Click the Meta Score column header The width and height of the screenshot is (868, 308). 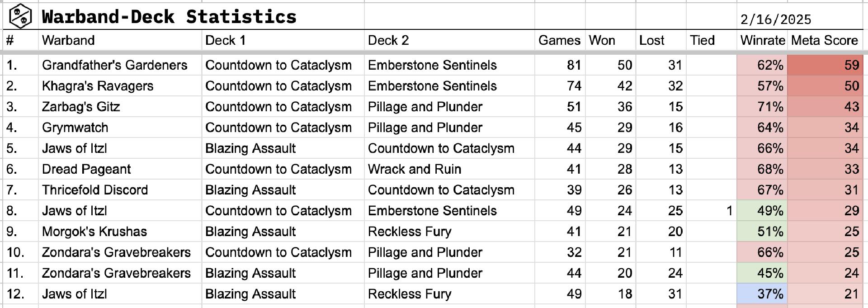(824, 40)
